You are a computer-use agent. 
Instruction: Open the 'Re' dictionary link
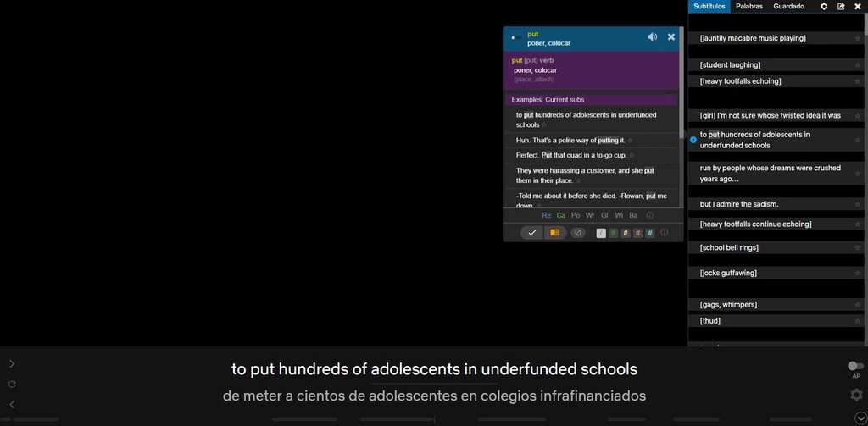click(546, 216)
